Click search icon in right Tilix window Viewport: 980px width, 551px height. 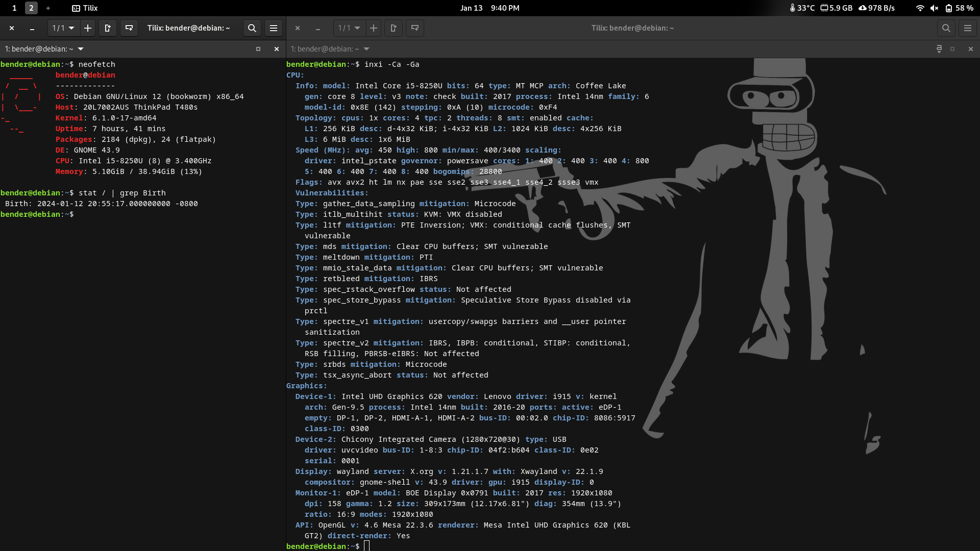(946, 28)
